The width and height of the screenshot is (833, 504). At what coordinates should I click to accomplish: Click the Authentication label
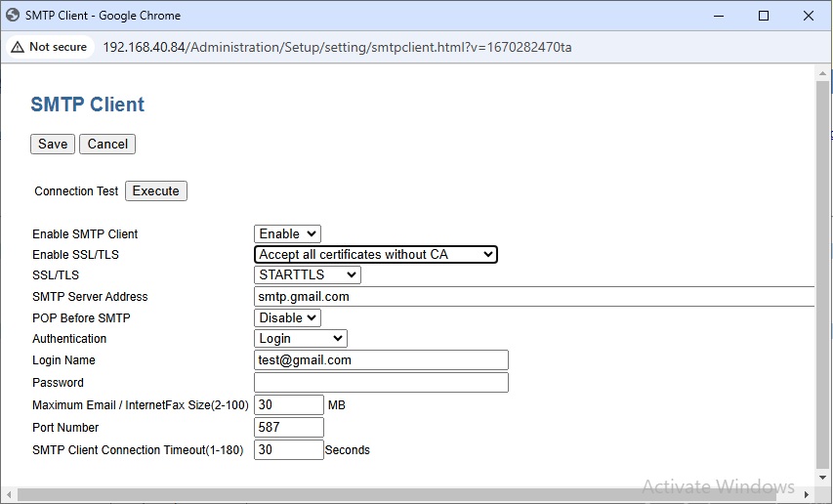[69, 339]
